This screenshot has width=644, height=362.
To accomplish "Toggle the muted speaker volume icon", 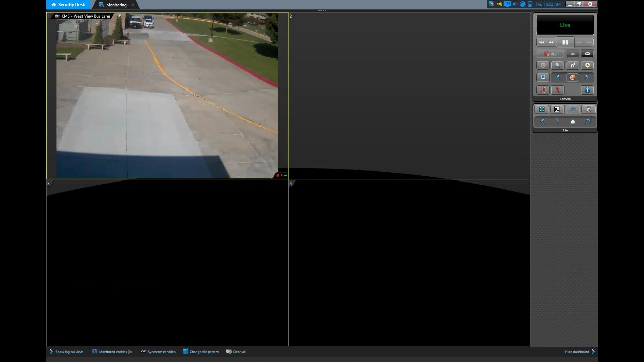I will [515, 4].
